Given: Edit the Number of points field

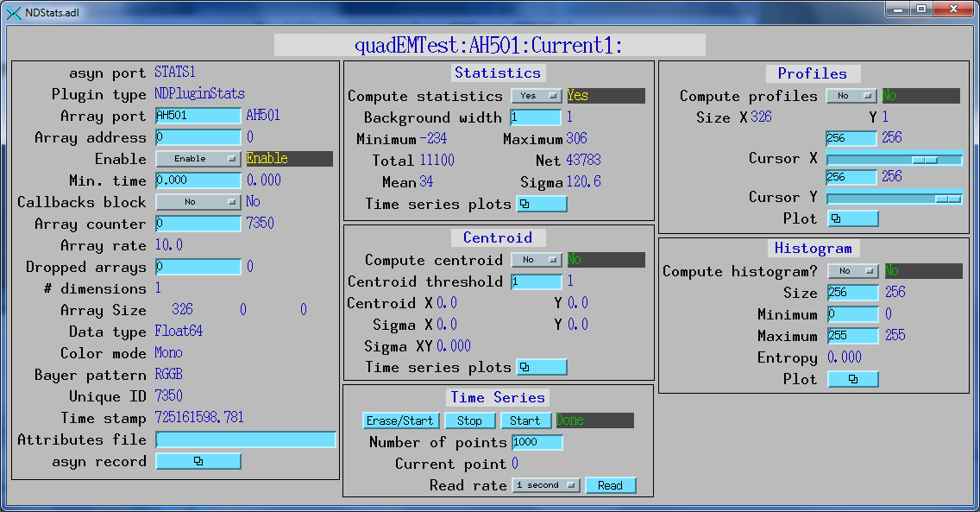Looking at the screenshot, I should tap(537, 442).
